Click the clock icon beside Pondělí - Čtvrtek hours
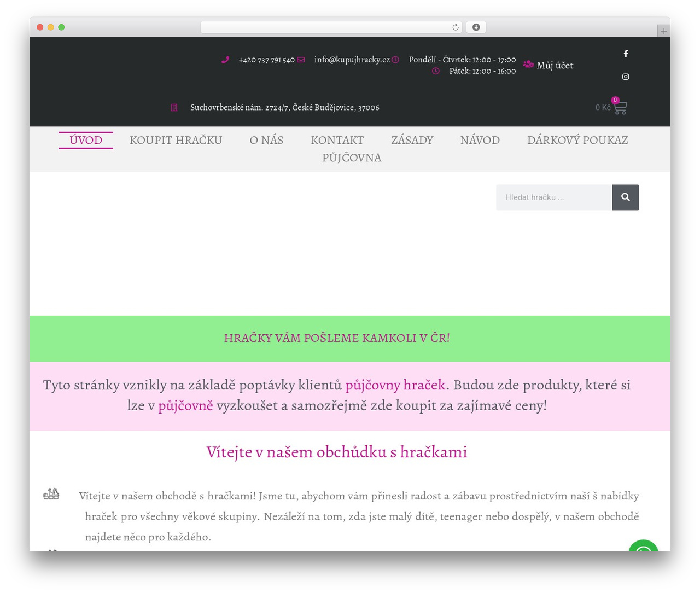 [x=395, y=60]
